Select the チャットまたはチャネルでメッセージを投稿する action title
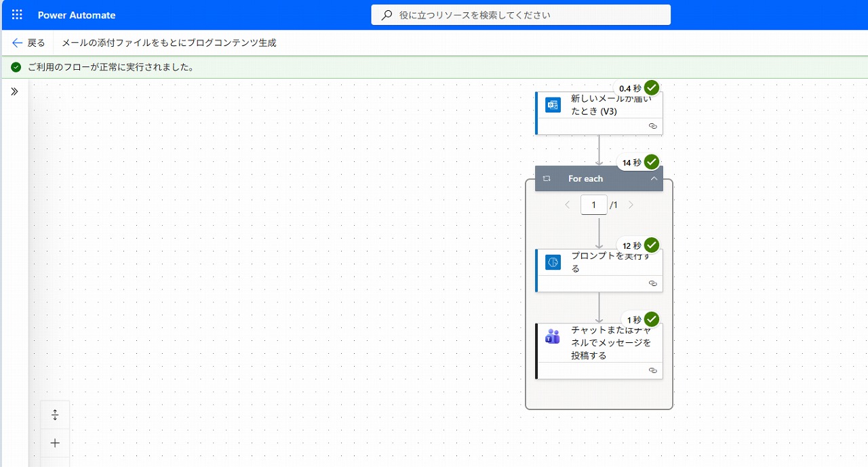 pos(610,342)
